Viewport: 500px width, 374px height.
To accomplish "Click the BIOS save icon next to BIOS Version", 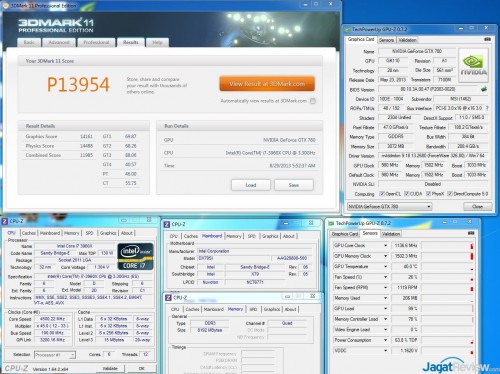I will click(484, 89).
